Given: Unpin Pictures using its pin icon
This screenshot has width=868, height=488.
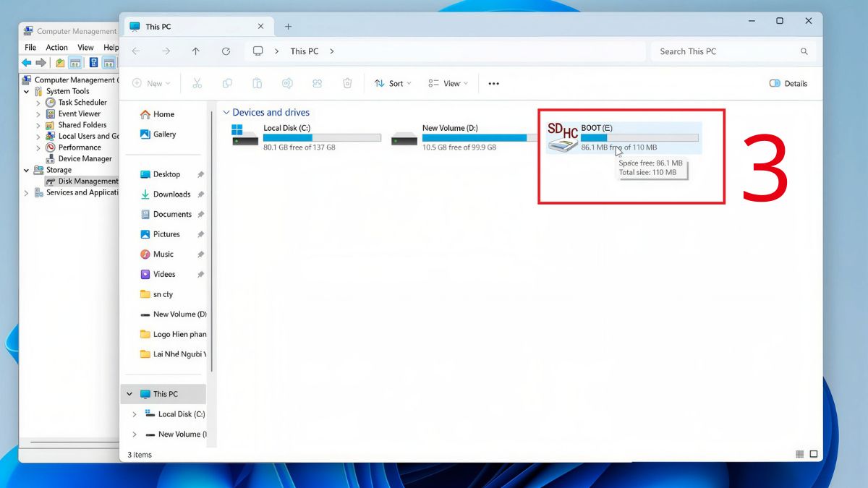Looking at the screenshot, I should [x=200, y=234].
